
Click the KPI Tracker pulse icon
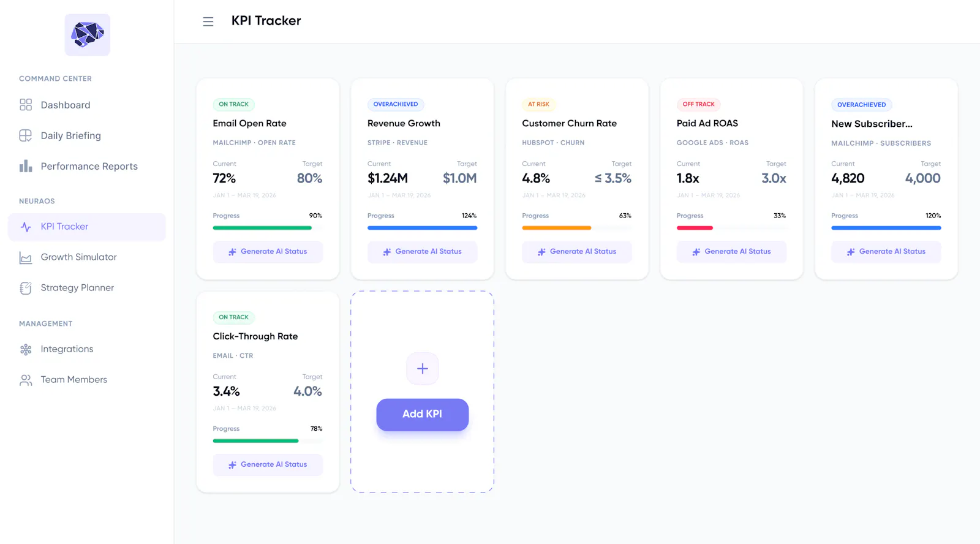point(26,227)
